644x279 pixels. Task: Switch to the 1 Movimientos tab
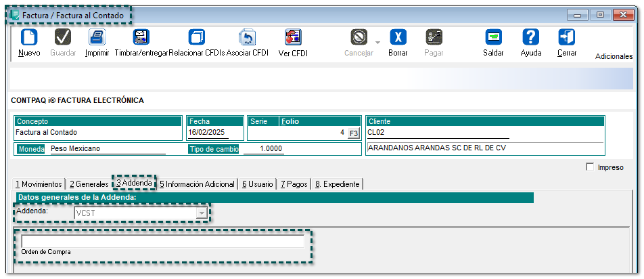tap(39, 184)
